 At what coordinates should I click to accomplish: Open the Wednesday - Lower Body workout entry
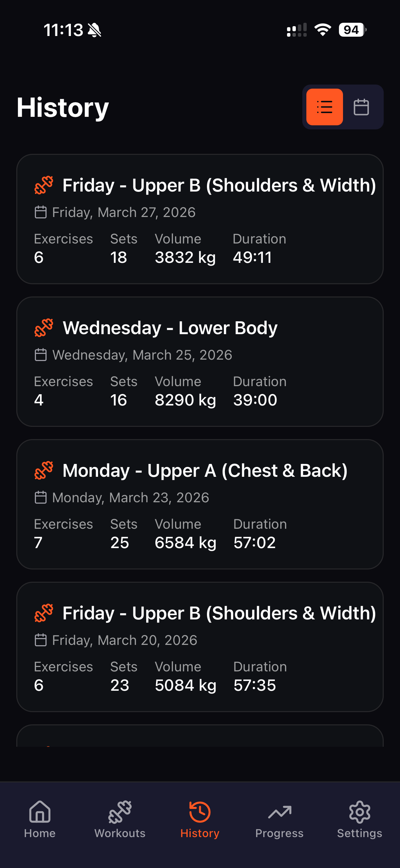point(200,362)
